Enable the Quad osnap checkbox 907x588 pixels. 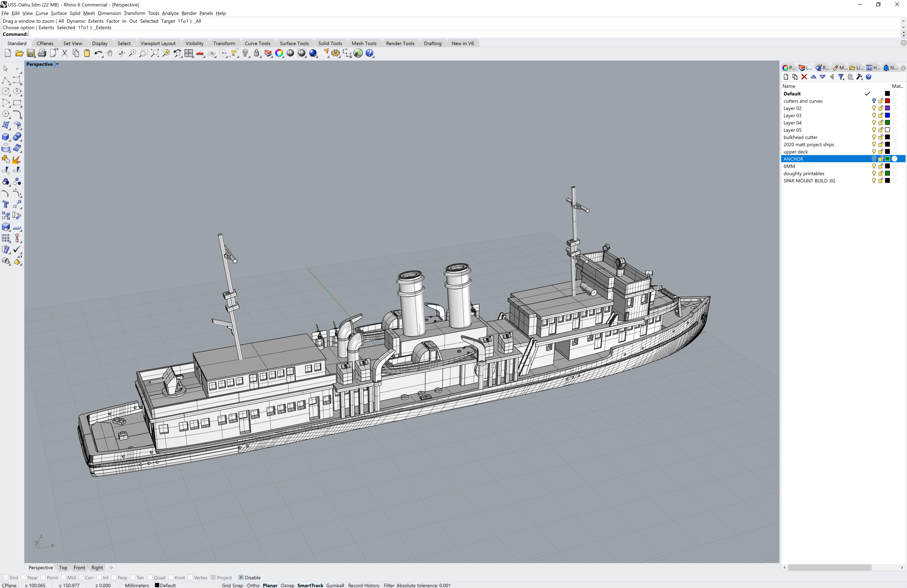[150, 578]
